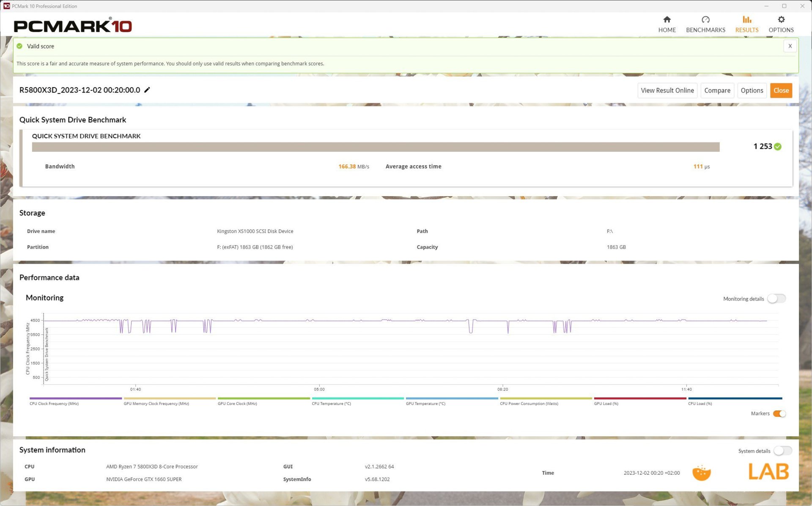
Task: Turn off the Markers toggle
Action: (779, 413)
